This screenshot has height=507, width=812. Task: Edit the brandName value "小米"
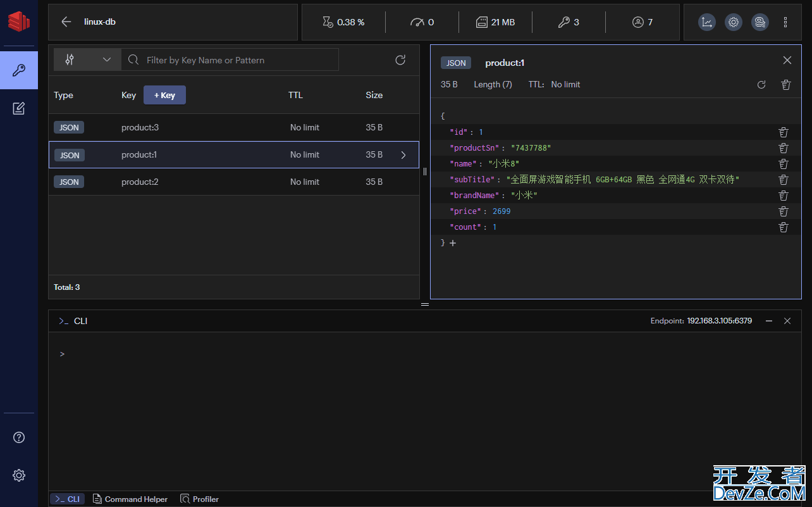point(524,196)
